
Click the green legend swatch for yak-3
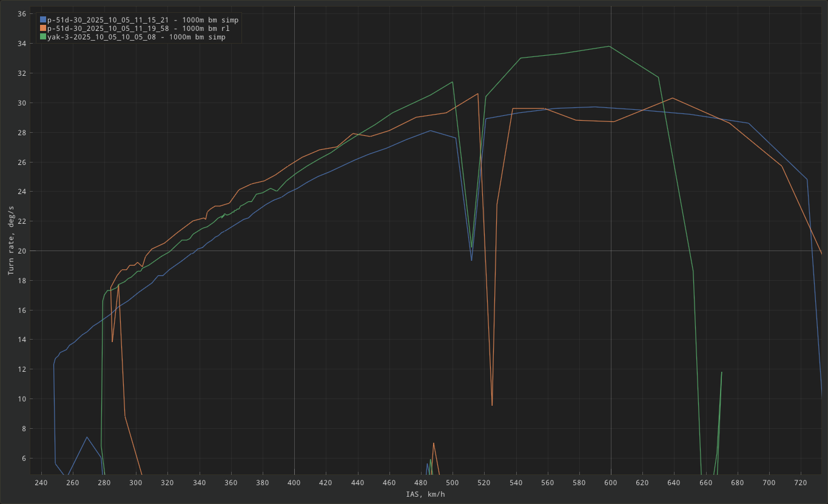coord(43,37)
